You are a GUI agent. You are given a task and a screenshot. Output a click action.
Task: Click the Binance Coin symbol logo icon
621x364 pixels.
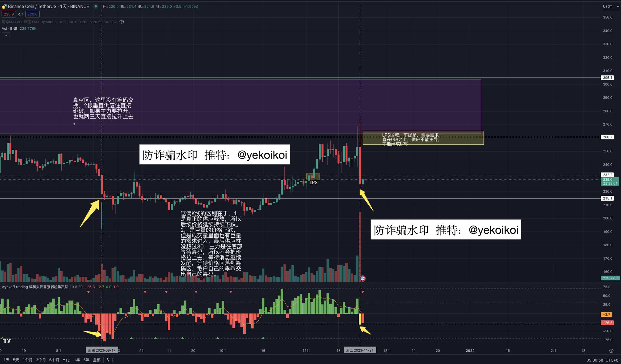tap(4, 6)
